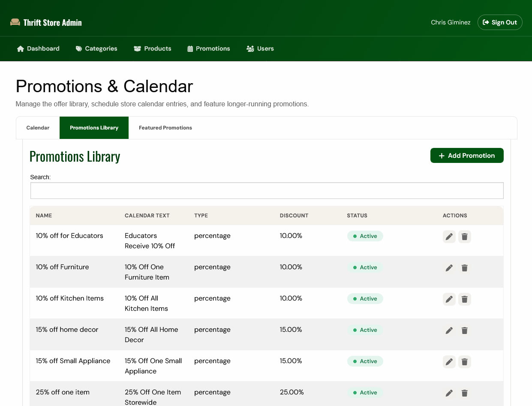Click 15.00% discount in the home decor row
Image resolution: width=532 pixels, height=406 pixels.
[291, 330]
